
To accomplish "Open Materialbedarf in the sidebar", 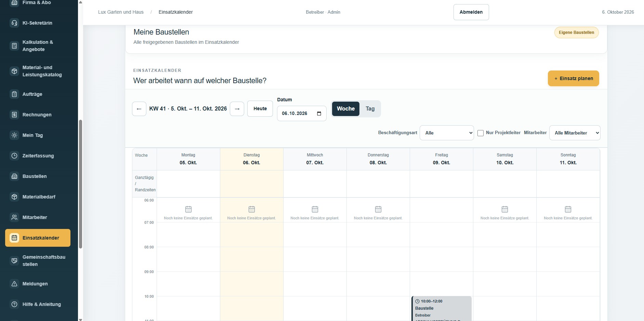I will pos(38,197).
